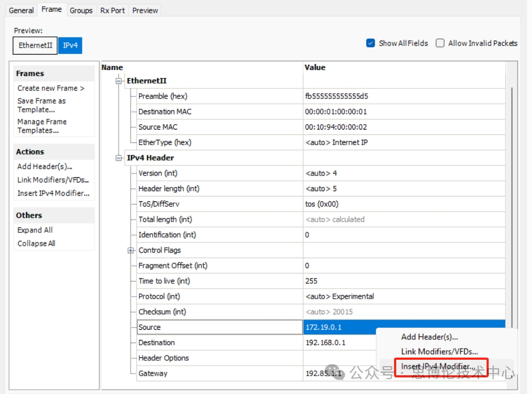Image resolution: width=532 pixels, height=394 pixels.
Task: Switch to the General tab
Action: [x=21, y=10]
